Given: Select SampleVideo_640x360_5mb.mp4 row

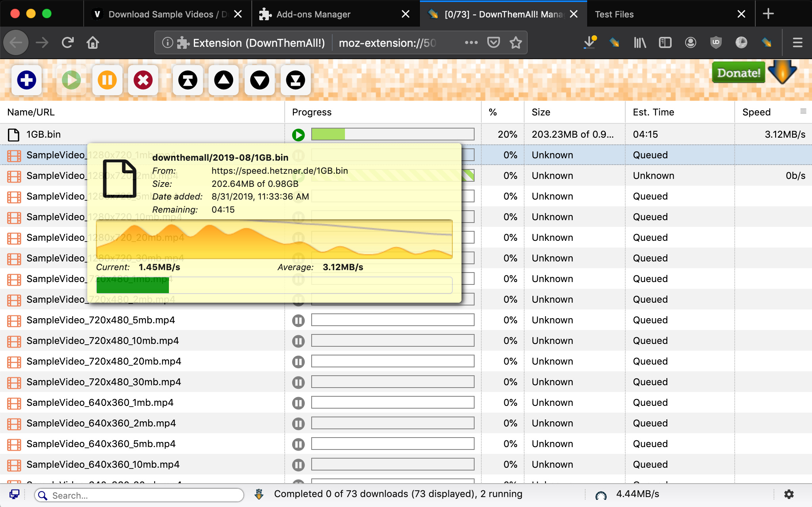Looking at the screenshot, I should pos(406,444).
